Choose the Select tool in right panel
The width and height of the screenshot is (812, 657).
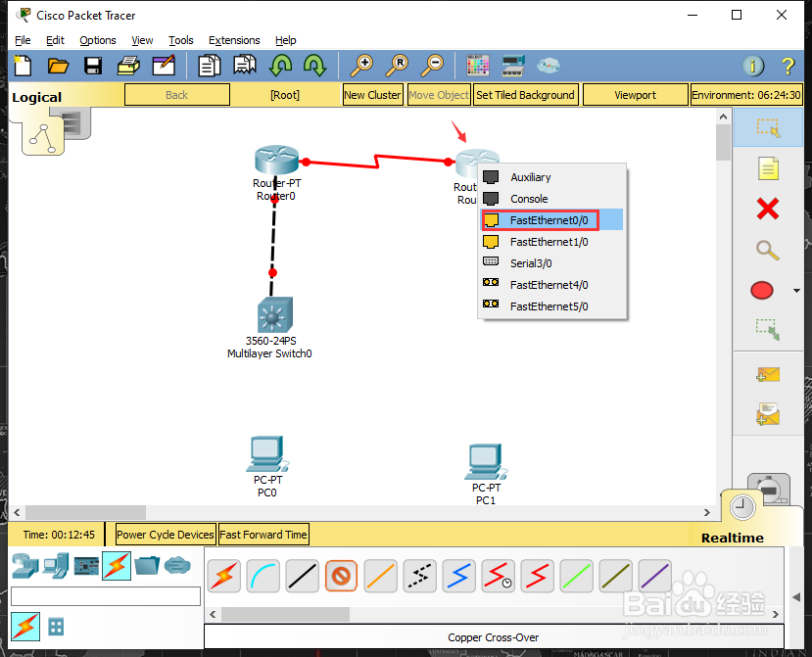[768, 128]
